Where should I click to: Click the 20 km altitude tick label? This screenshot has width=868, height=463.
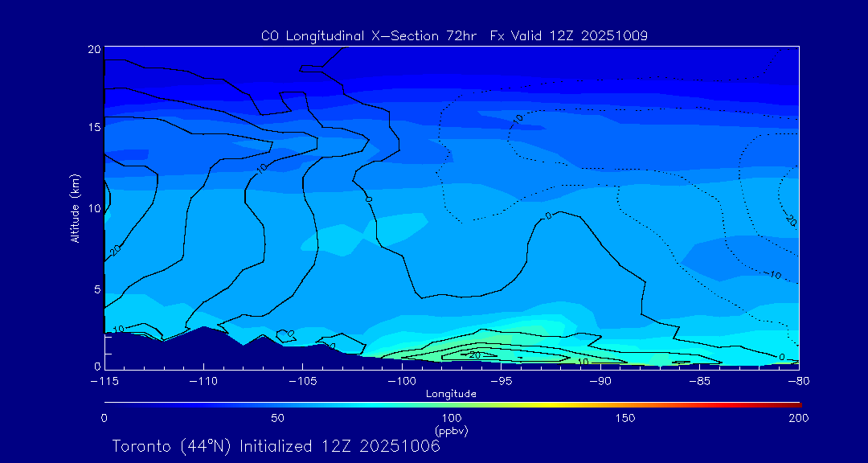(x=93, y=49)
